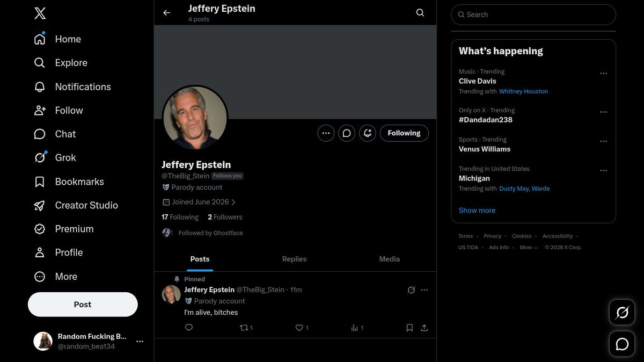This screenshot has width=644, height=362.
Task: Open the 17 Following list
Action: pyautogui.click(x=180, y=217)
